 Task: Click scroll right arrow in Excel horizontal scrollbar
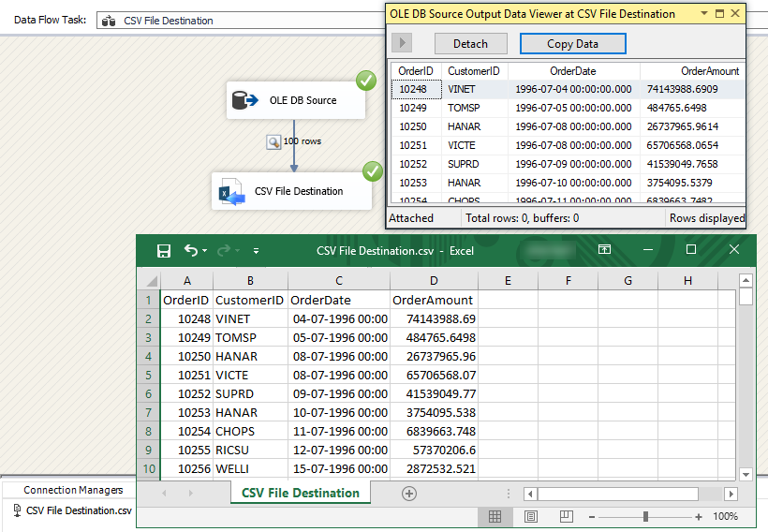pos(731,494)
